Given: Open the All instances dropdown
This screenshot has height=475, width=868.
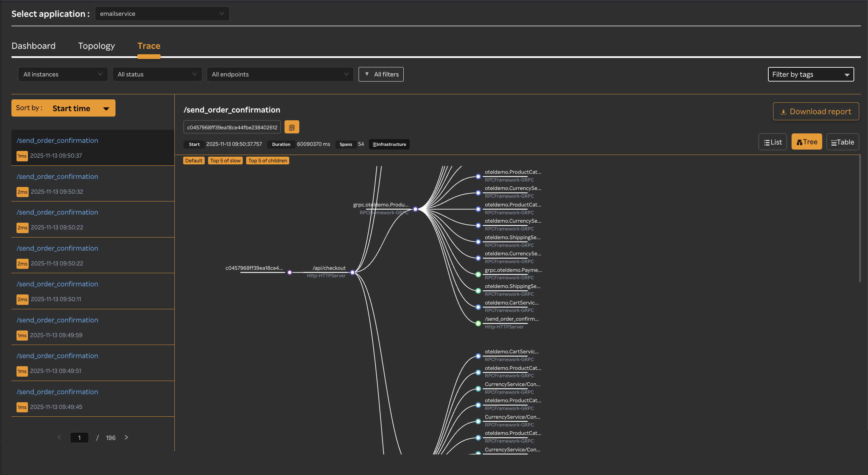Looking at the screenshot, I should (63, 74).
